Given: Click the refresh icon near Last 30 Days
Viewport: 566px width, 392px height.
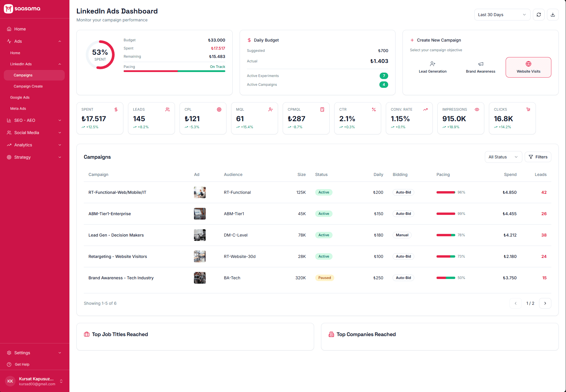Looking at the screenshot, I should 539,14.
